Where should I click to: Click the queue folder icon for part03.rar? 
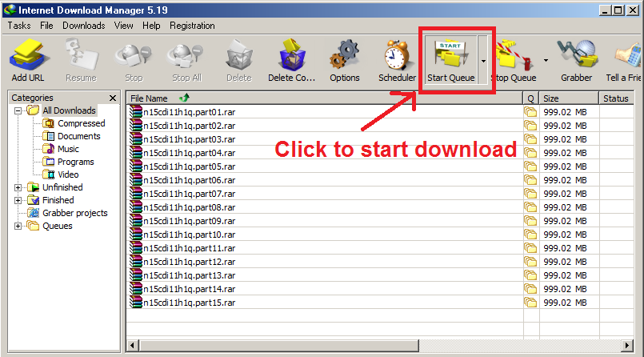point(530,139)
